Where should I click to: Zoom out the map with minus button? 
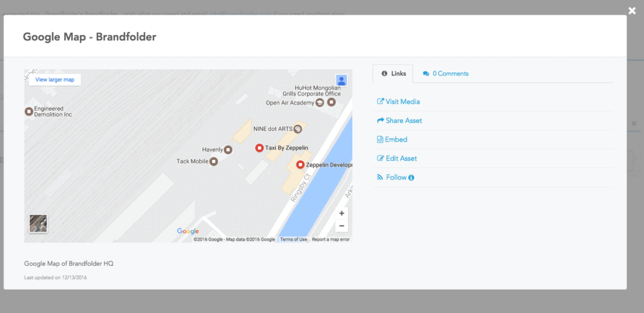pyautogui.click(x=341, y=225)
